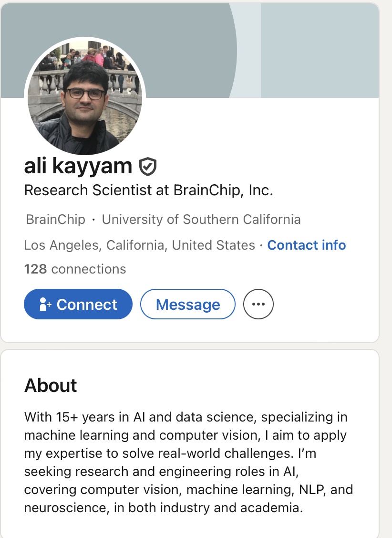This screenshot has height=538, width=392.
Task: Click the profile name ali kayyam
Action: click(x=78, y=166)
